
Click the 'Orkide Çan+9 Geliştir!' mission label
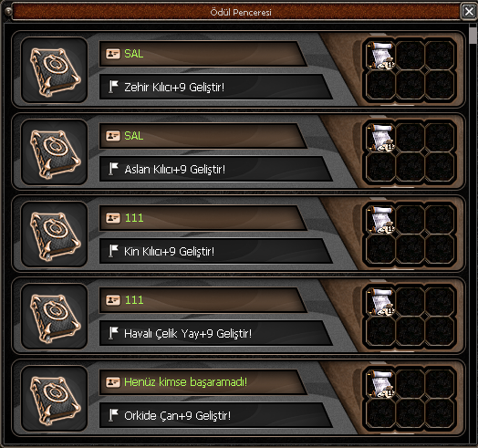coord(177,416)
